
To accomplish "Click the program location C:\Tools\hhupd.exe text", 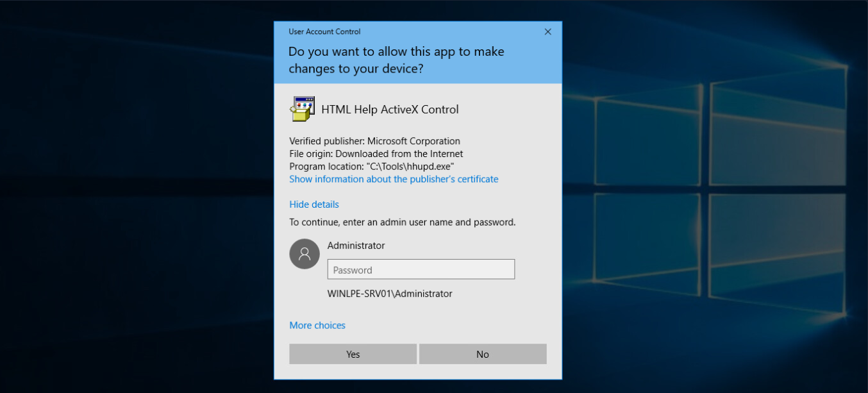I will coord(372,167).
